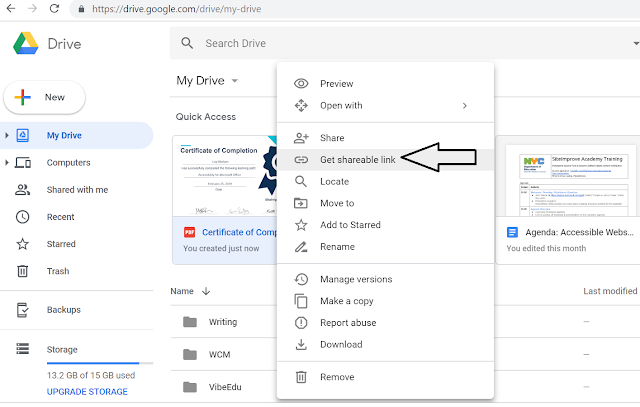
Task: Click the browser forward arrow
Action: 33,8
